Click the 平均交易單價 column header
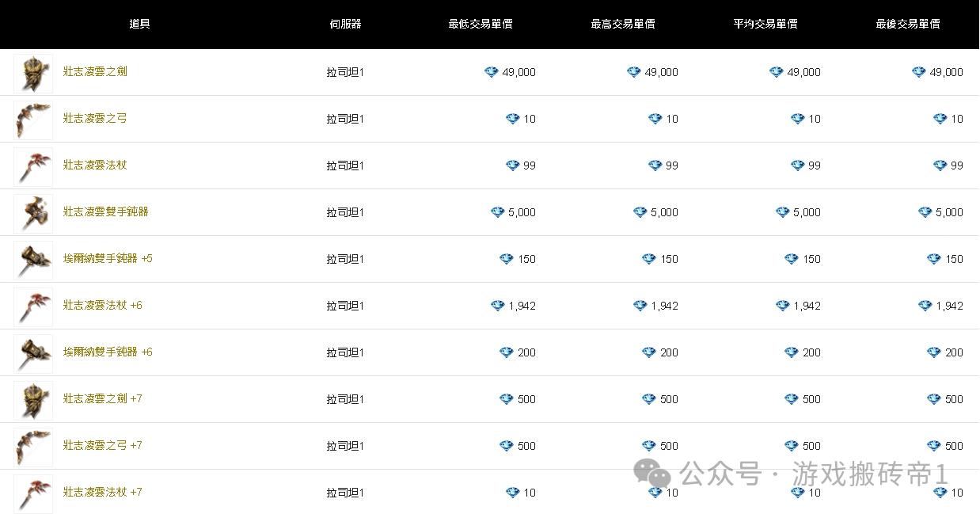 (765, 24)
